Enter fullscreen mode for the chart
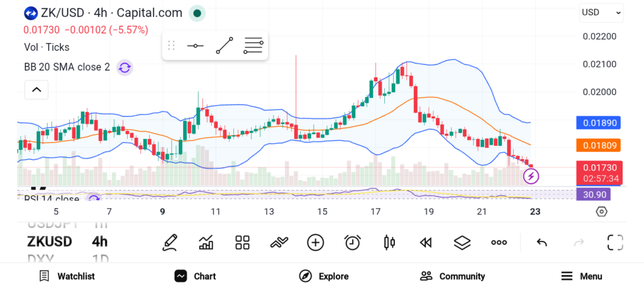Screen dimensions: 644x290 coord(615,242)
